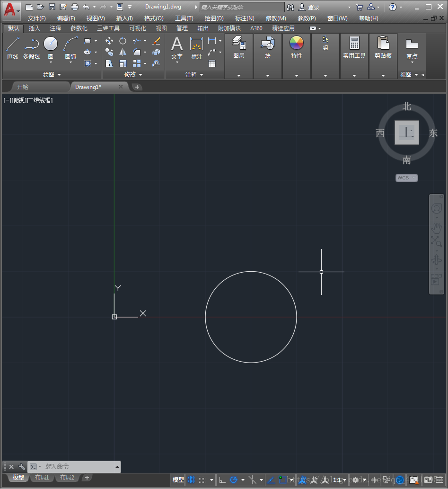The image size is (448, 489).
Task: Toggle object snap tracking in status bar
Action: pyautogui.click(x=271, y=480)
